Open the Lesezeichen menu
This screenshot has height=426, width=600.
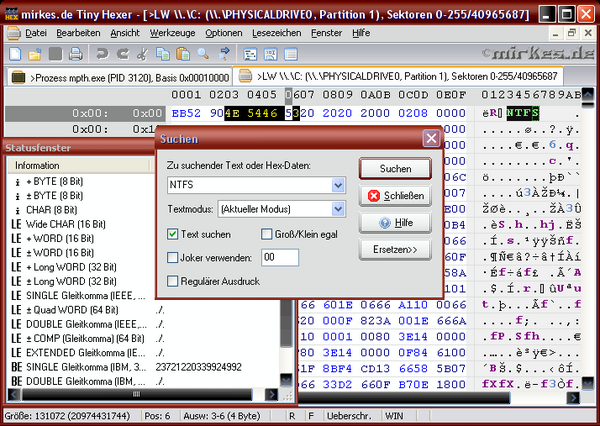coord(276,33)
